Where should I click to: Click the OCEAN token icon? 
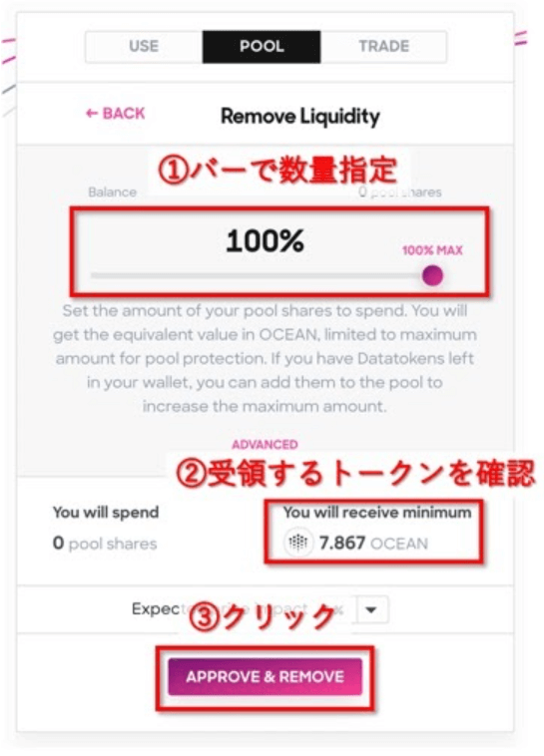[x=297, y=543]
